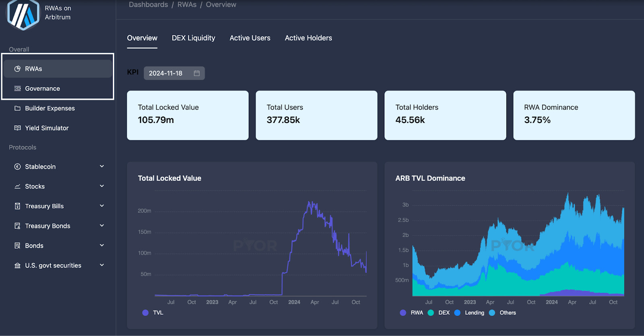This screenshot has height=336, width=644.
Task: Click the Arbitrum logo icon
Action: [23, 14]
